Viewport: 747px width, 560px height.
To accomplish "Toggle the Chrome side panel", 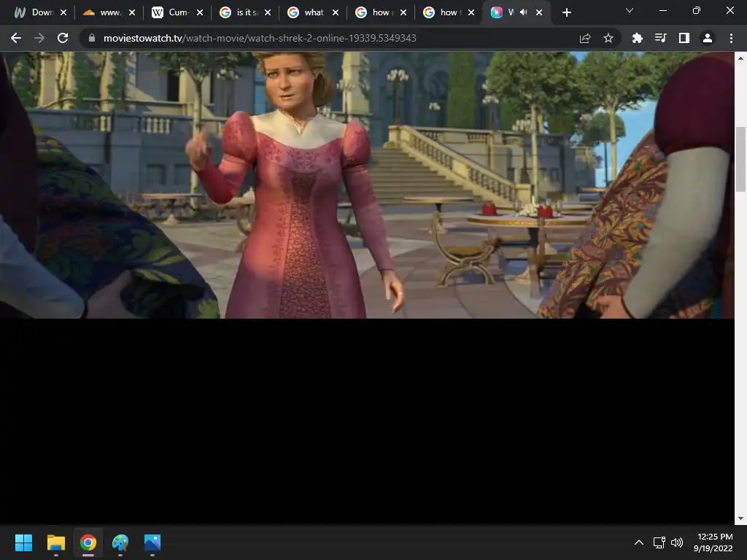I will [684, 38].
